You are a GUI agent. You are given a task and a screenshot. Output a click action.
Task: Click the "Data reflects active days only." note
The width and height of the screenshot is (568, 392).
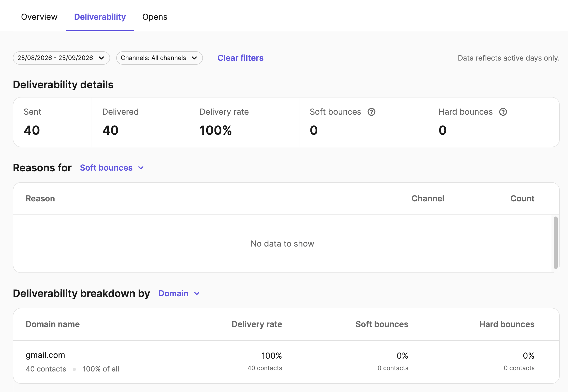pyautogui.click(x=508, y=58)
